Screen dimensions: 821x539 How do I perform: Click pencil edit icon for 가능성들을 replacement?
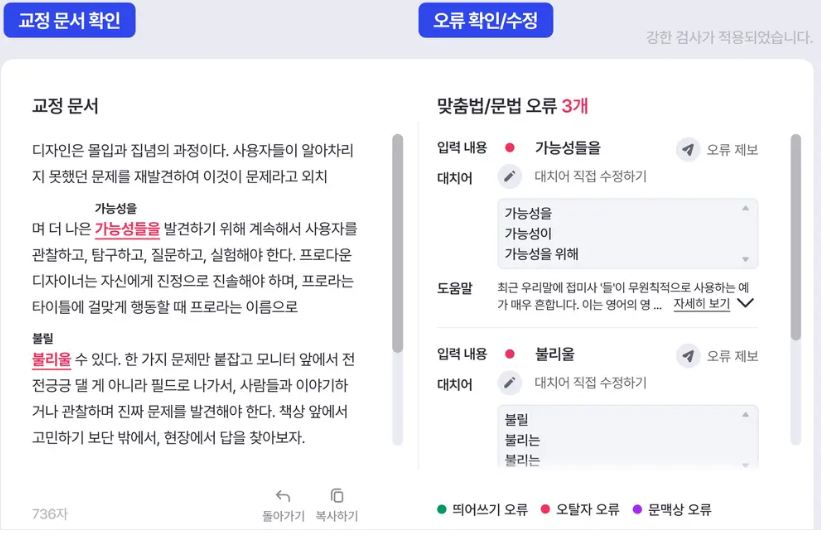509,177
